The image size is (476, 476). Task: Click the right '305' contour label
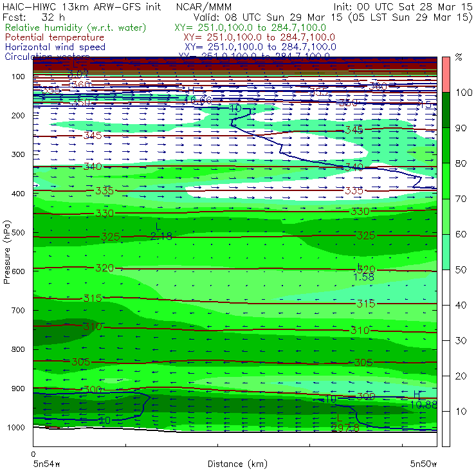pyautogui.click(x=363, y=362)
